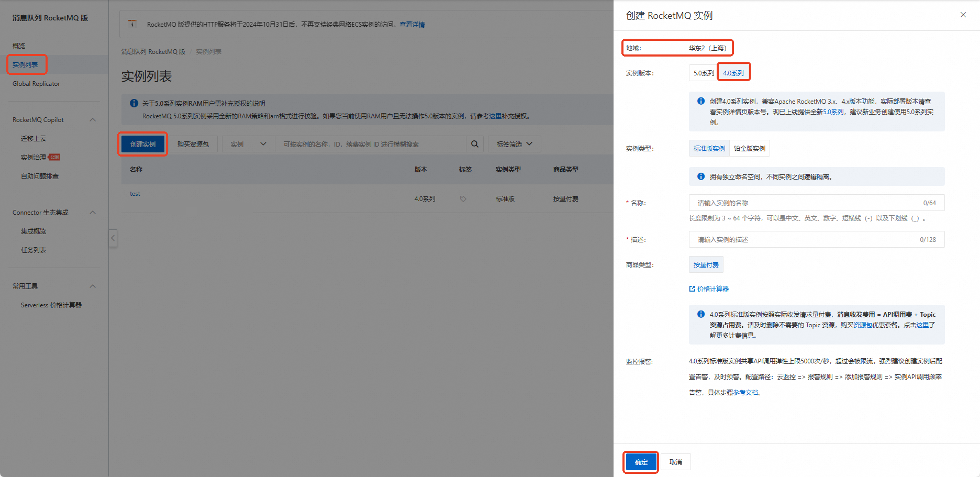Screen dimensions: 980x477
Task: Open the 这里 authorization link
Action: point(495,116)
